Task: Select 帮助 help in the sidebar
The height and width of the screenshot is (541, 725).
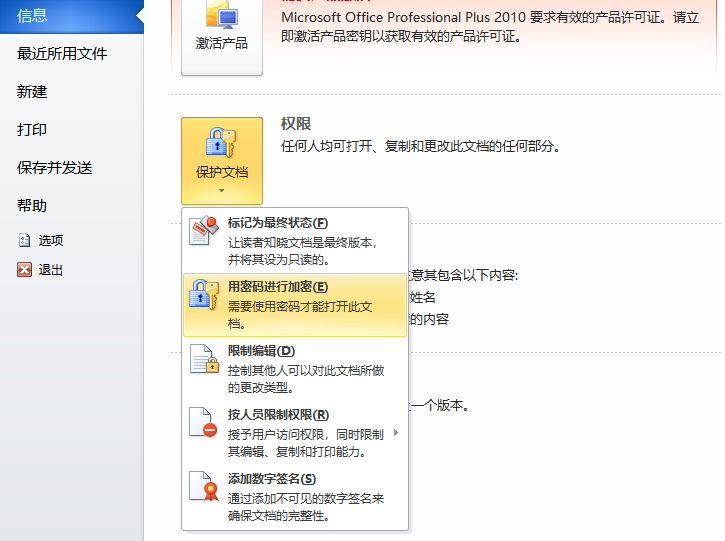Action: coord(32,205)
